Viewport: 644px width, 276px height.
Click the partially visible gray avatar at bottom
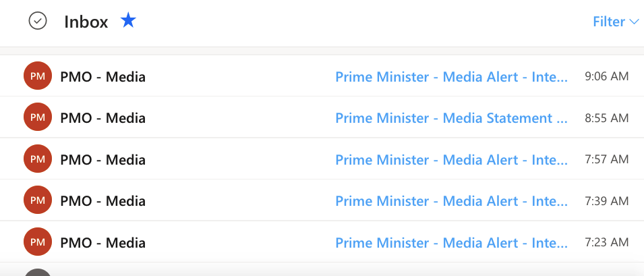38,272
